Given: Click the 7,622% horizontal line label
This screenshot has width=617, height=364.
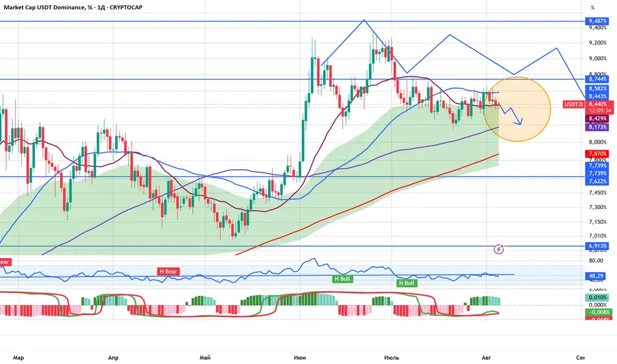Looking at the screenshot, I should coord(597,181).
